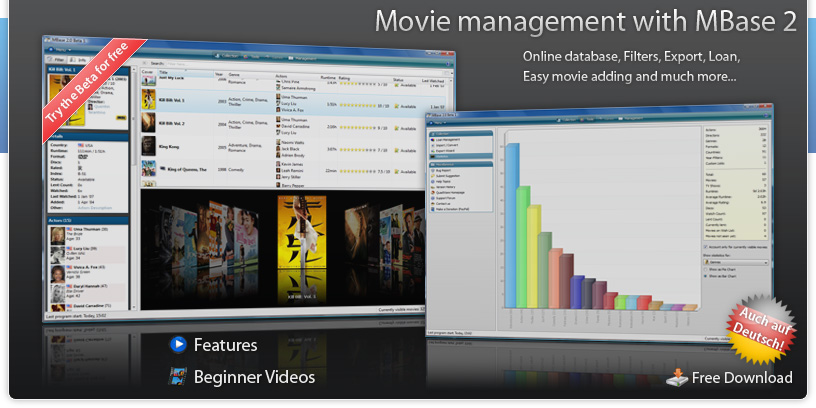Open Loan Management in statistics window sidebar
This screenshot has width=816, height=408.
coord(447,139)
